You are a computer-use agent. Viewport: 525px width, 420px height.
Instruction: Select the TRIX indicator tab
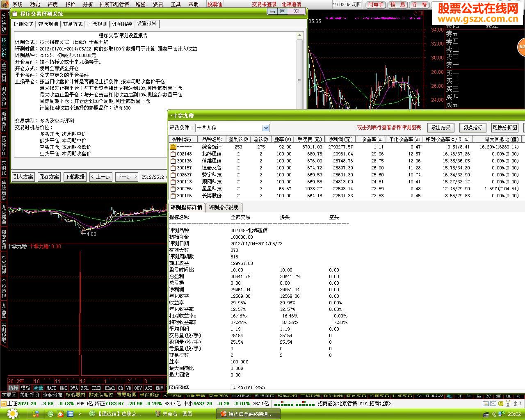click(x=96, y=388)
